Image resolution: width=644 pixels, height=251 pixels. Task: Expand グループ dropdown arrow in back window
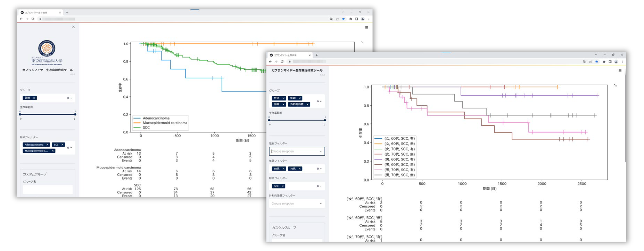[x=71, y=98]
